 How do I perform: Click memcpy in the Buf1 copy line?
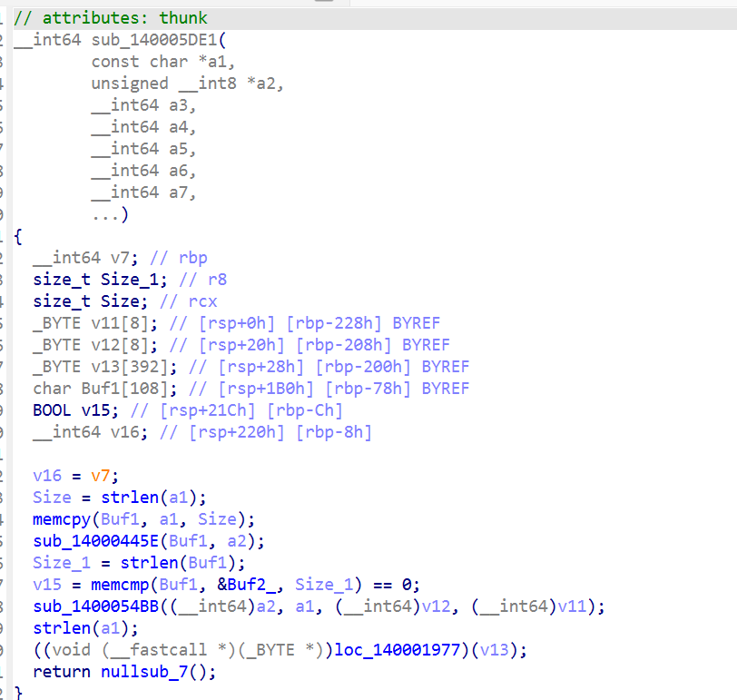click(x=61, y=519)
